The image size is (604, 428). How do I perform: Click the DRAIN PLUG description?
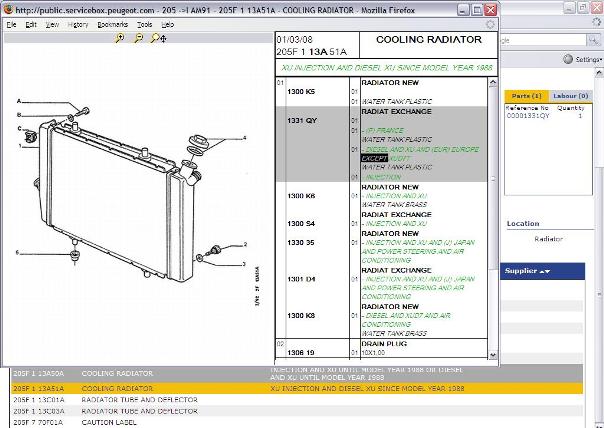click(x=384, y=344)
